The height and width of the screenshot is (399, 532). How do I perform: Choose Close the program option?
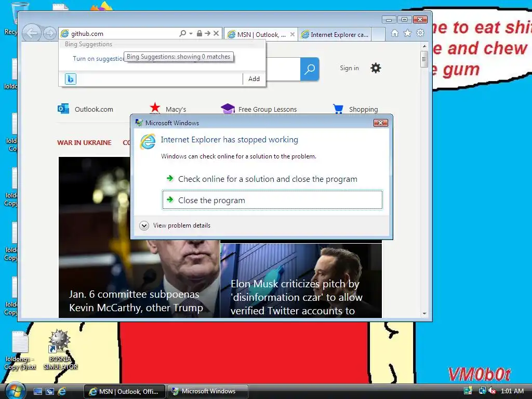(272, 200)
